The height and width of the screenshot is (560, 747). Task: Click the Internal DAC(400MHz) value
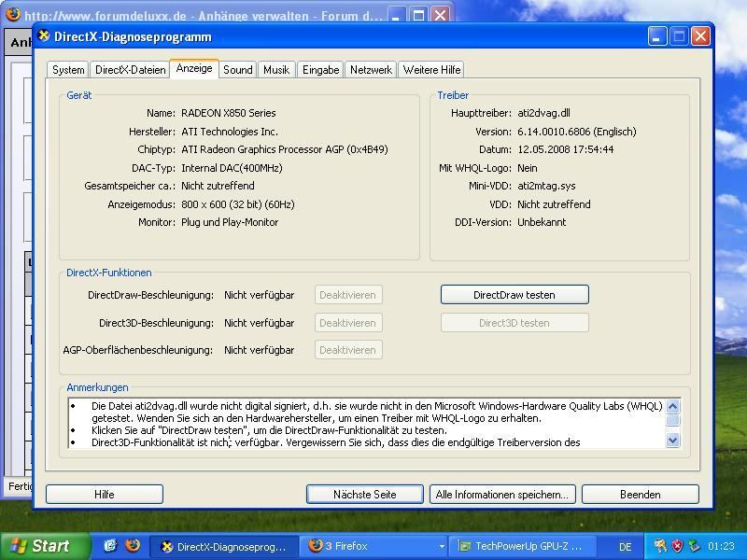pos(232,168)
